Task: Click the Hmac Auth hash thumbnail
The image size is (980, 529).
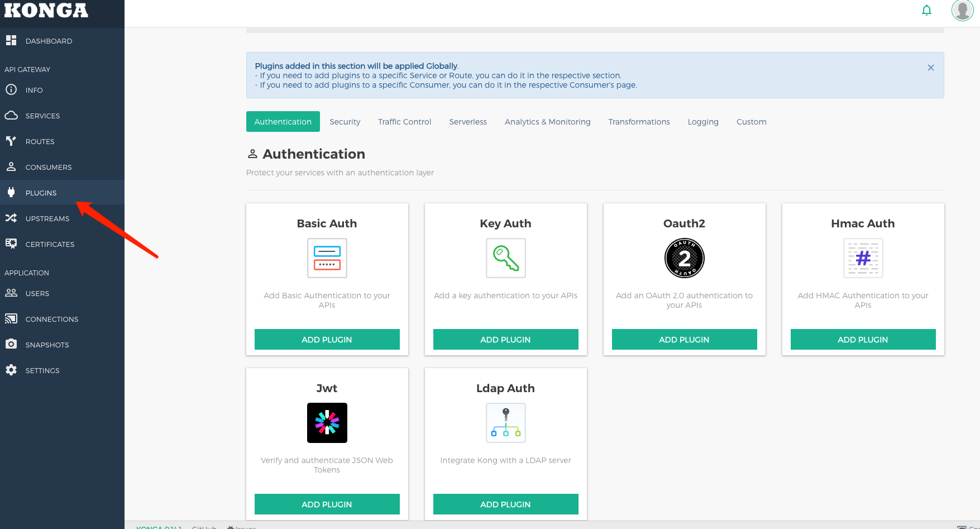Action: tap(863, 258)
